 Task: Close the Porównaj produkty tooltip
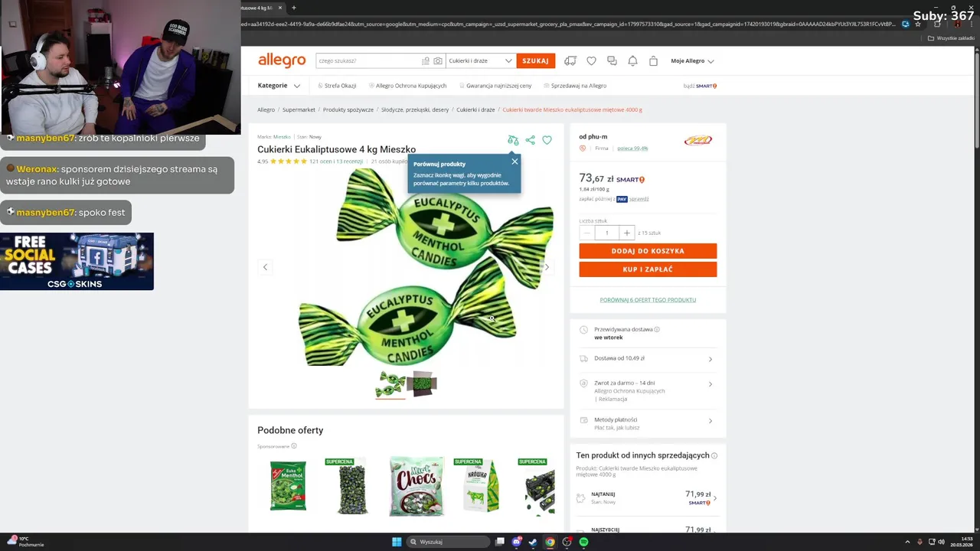click(x=514, y=161)
